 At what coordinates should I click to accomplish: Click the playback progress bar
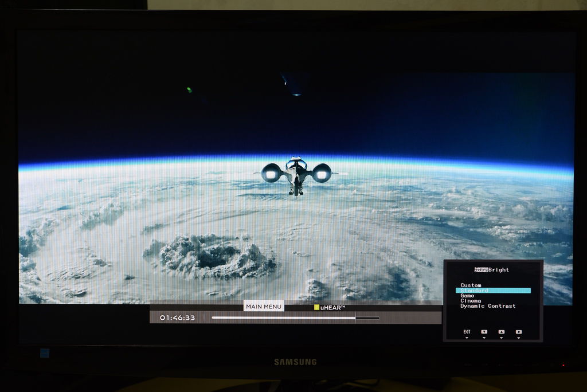point(295,318)
